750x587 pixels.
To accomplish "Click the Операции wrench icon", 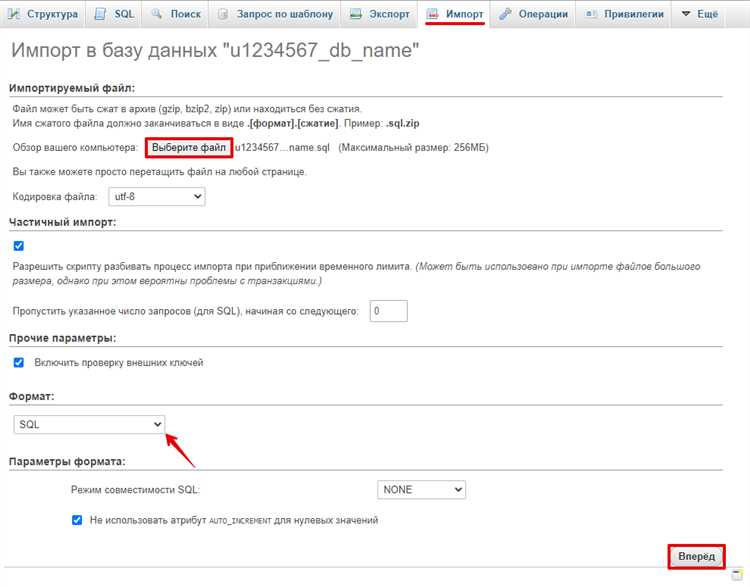I will (506, 14).
